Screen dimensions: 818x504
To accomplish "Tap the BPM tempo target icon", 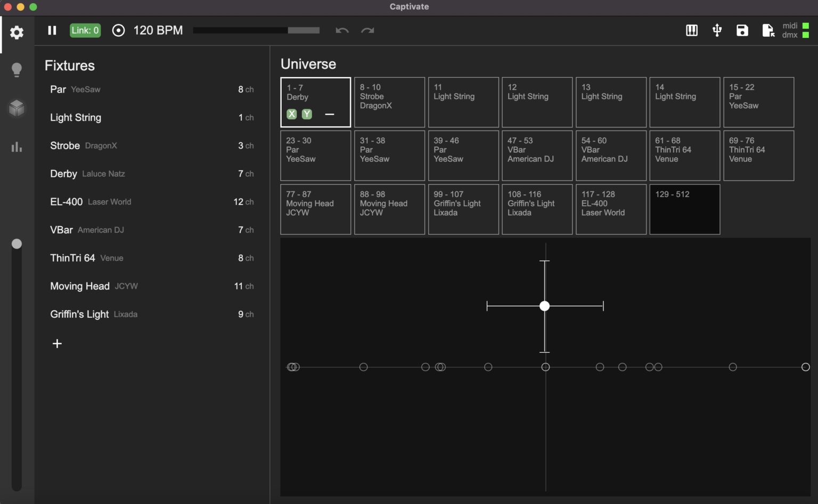I will pyautogui.click(x=118, y=30).
